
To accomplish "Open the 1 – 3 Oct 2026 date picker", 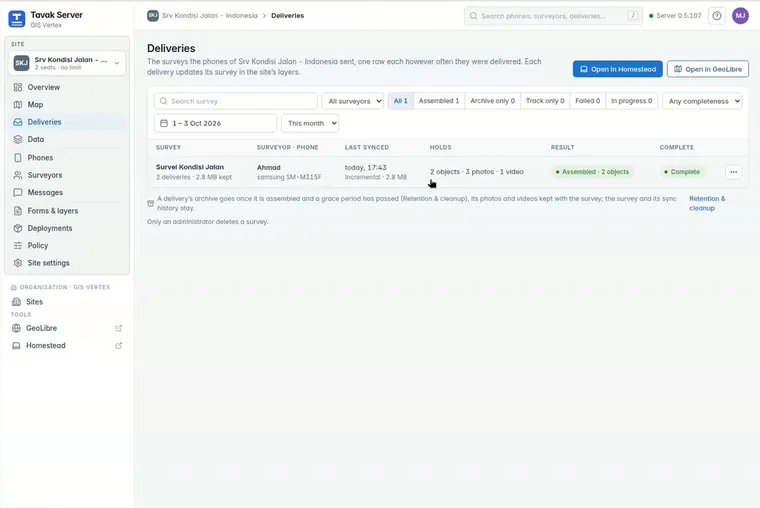I will [x=215, y=124].
